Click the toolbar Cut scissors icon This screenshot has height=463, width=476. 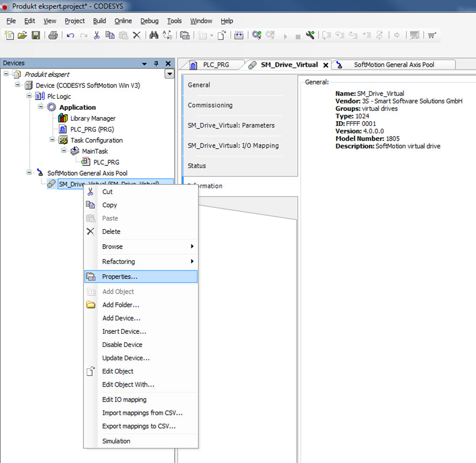[x=97, y=35]
